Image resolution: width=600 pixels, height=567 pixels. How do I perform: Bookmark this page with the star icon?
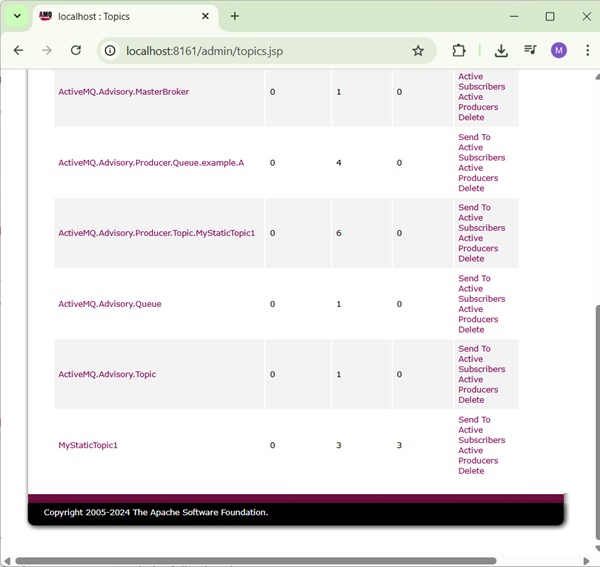[418, 51]
